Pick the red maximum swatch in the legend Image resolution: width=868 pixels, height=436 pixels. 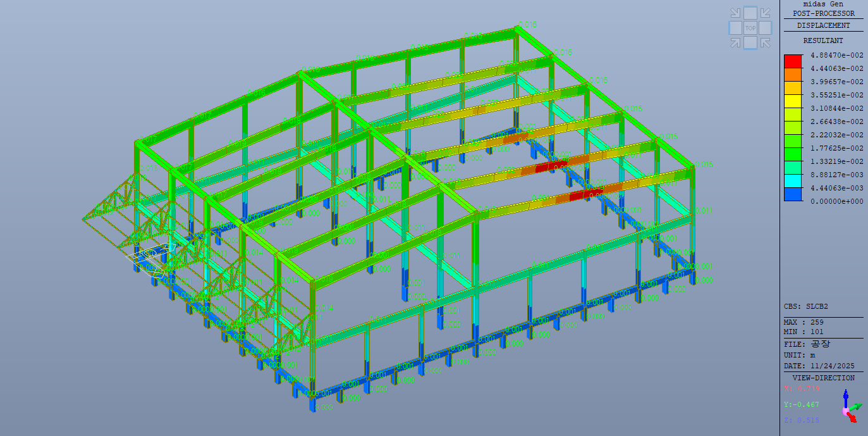(793, 61)
